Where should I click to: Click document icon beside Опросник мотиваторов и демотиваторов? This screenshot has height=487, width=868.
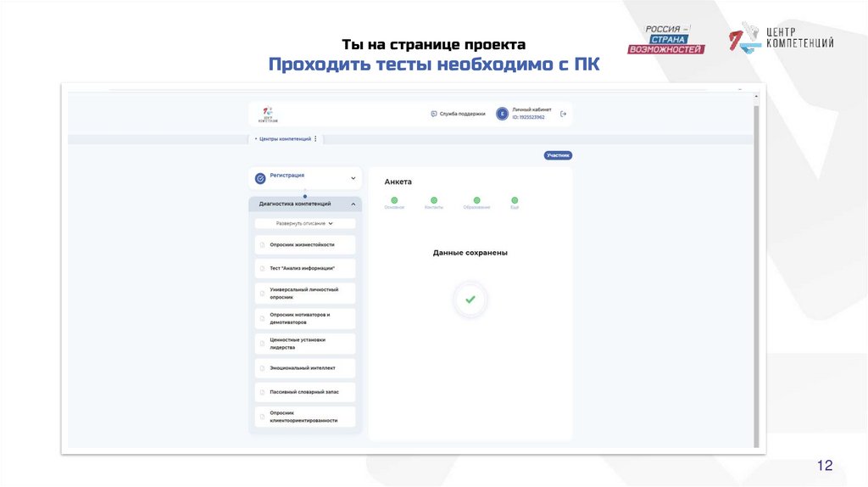(x=263, y=318)
